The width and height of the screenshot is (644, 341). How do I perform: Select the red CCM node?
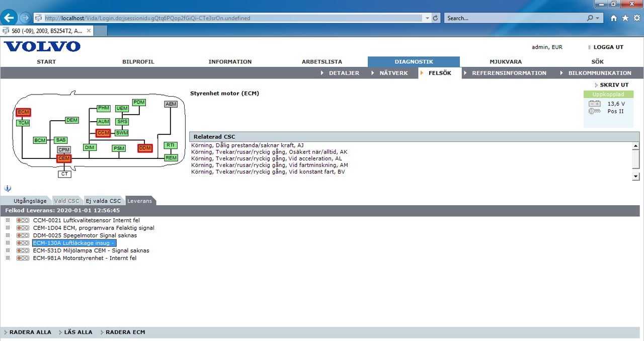pos(103,133)
